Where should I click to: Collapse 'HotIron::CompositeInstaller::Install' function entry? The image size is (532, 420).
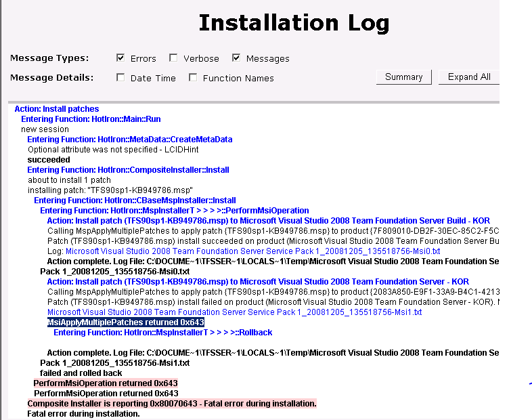[128, 170]
